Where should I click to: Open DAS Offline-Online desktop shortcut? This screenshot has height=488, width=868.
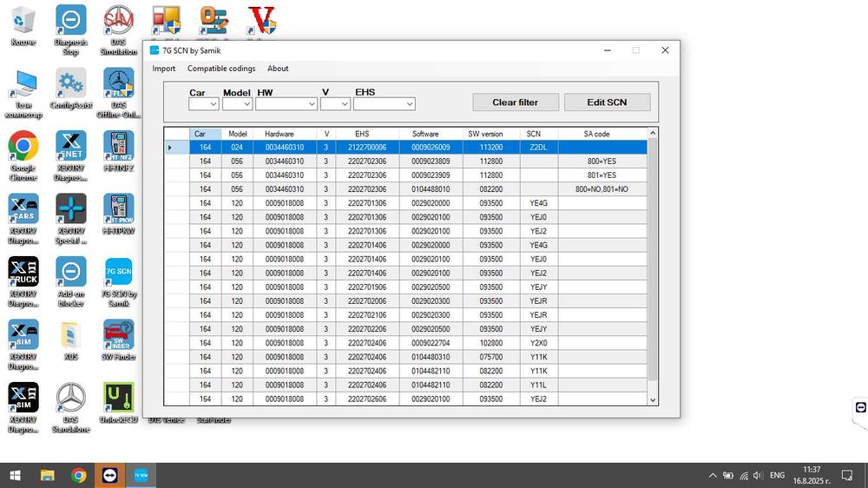[118, 93]
